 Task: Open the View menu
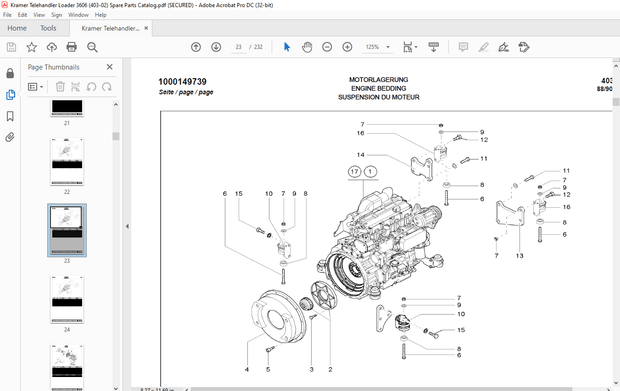pos(39,15)
